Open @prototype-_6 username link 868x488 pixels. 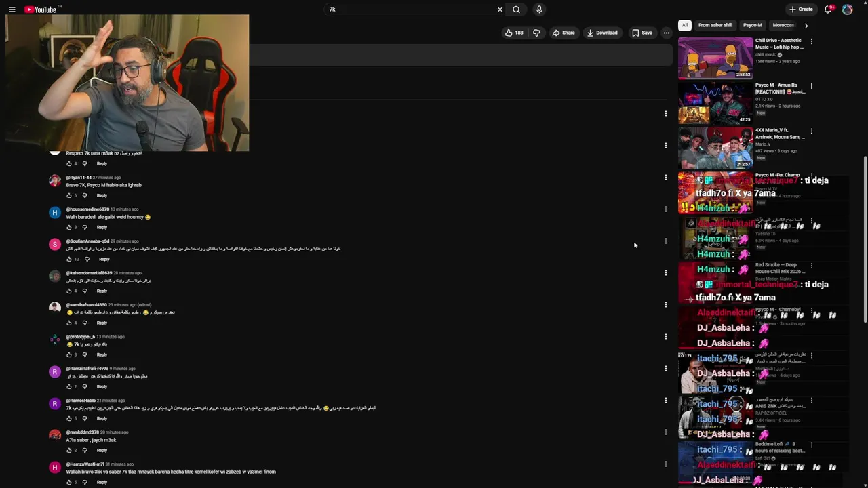(80, 337)
